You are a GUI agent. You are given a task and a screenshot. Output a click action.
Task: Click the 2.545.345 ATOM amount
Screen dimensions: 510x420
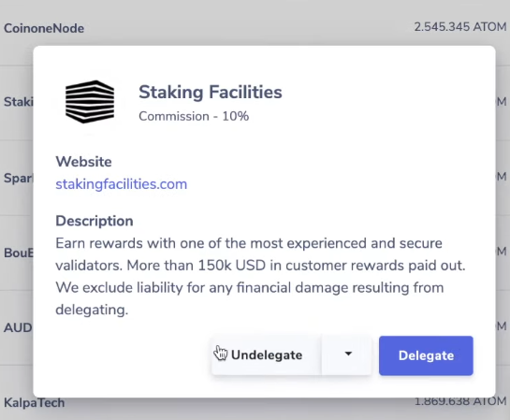click(x=459, y=27)
